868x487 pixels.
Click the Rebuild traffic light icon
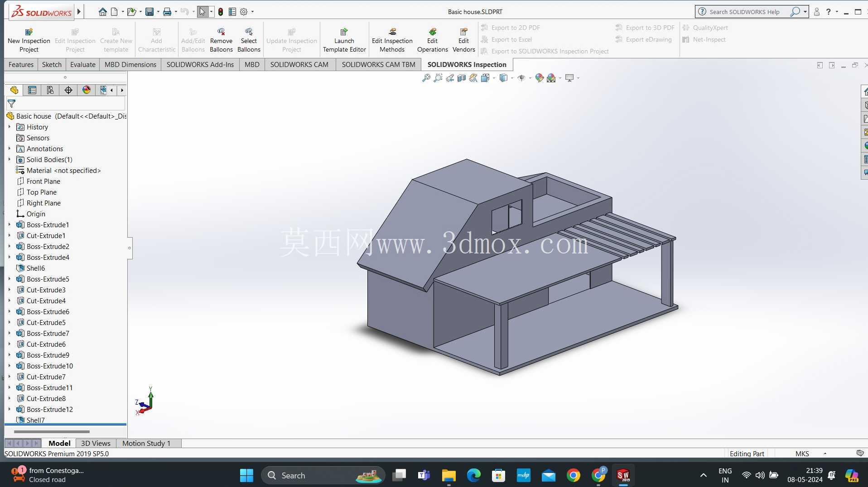pos(221,12)
